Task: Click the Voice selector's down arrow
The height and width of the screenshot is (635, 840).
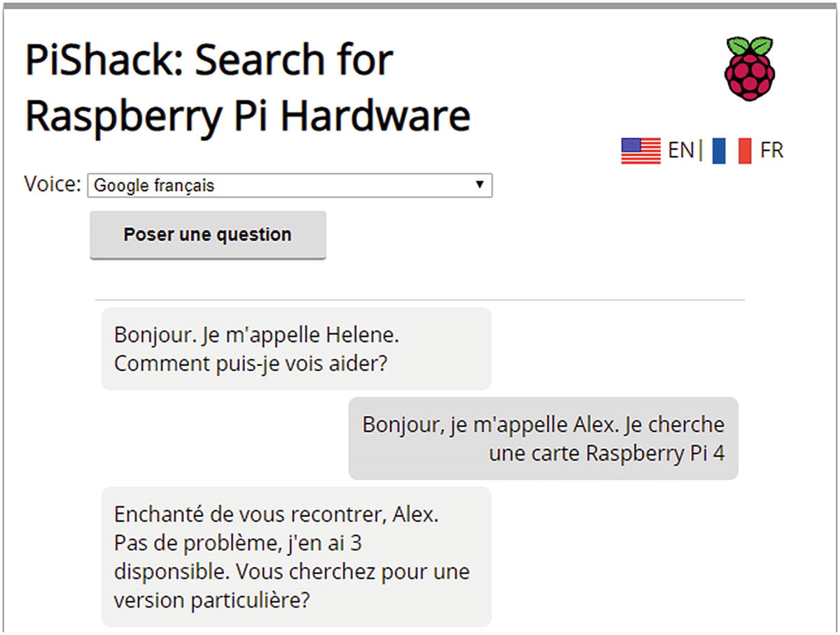Action: [479, 185]
